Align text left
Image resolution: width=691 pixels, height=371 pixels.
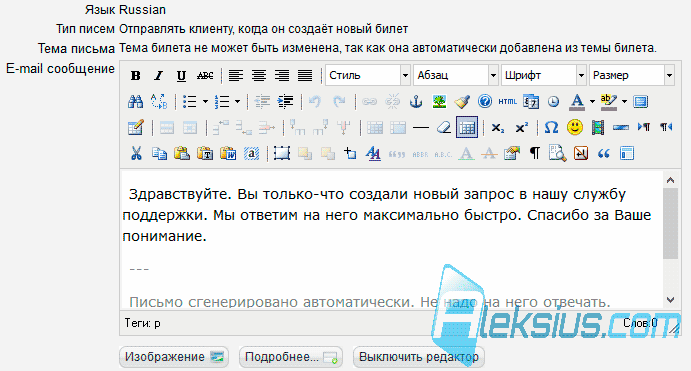point(236,76)
